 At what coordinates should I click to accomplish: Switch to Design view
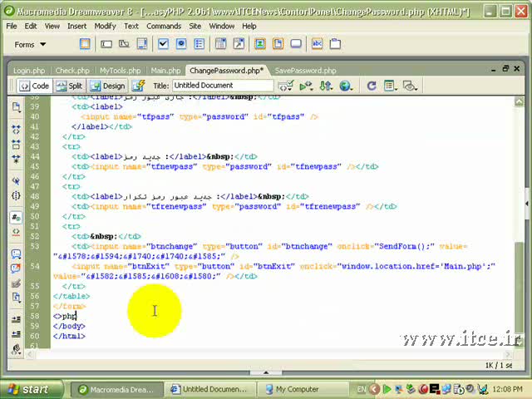pos(108,86)
